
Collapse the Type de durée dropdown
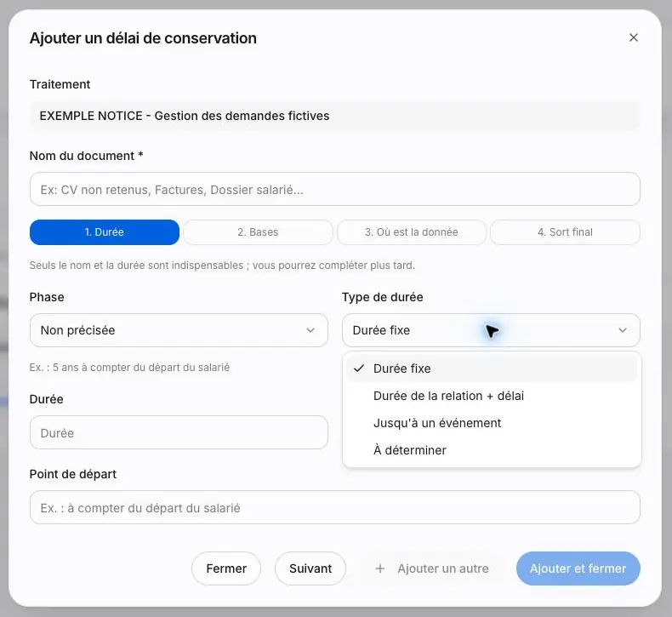[x=491, y=330]
